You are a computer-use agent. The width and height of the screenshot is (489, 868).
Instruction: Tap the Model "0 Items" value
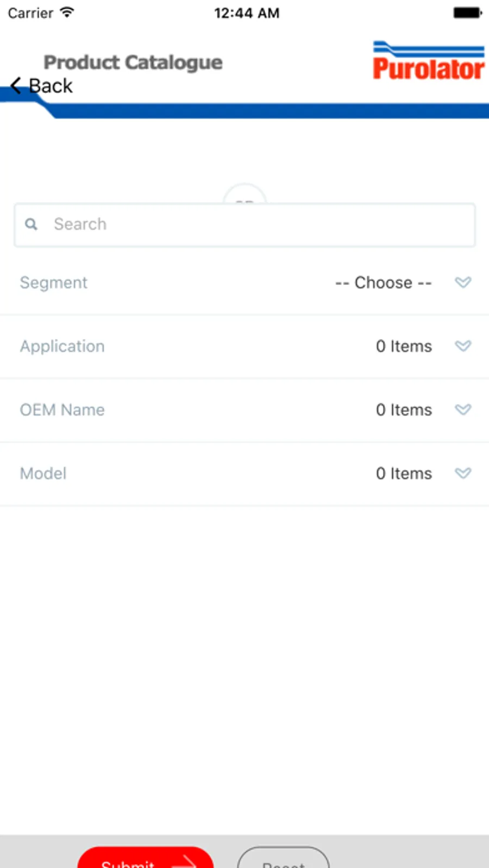(404, 473)
